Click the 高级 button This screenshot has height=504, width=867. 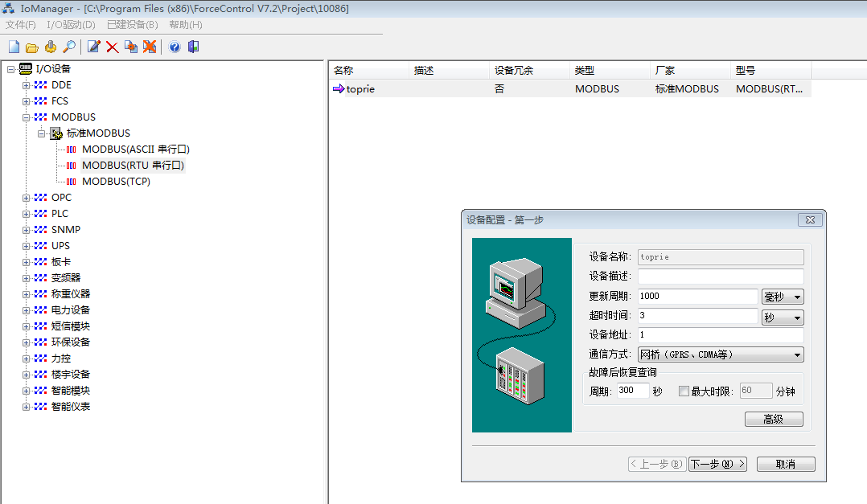(774, 419)
